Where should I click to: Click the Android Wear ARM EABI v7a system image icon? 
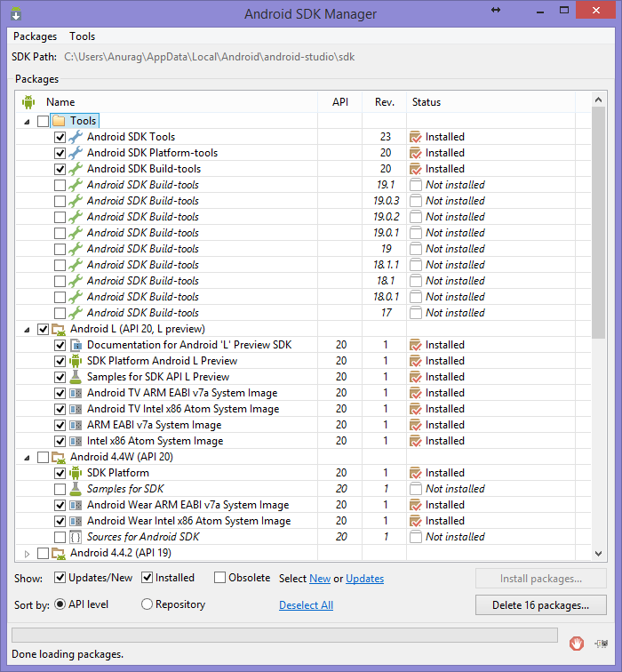(x=76, y=505)
